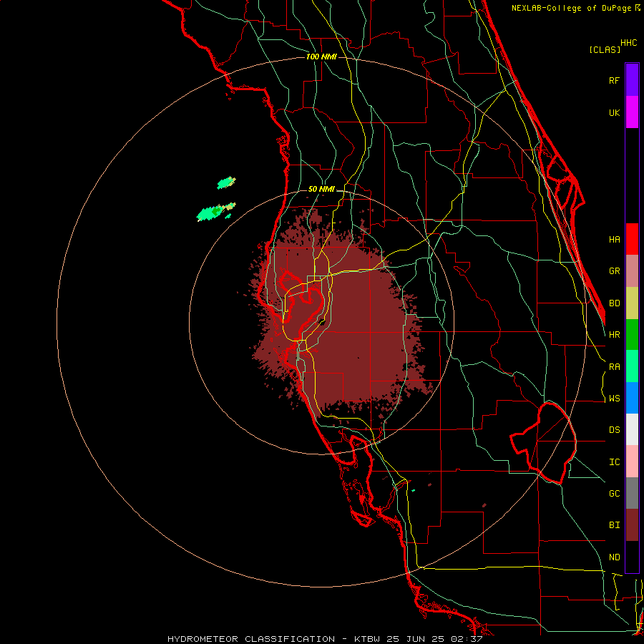This screenshot has width=644, height=644.
Task: Click the RA legend label
Action: click(615, 367)
